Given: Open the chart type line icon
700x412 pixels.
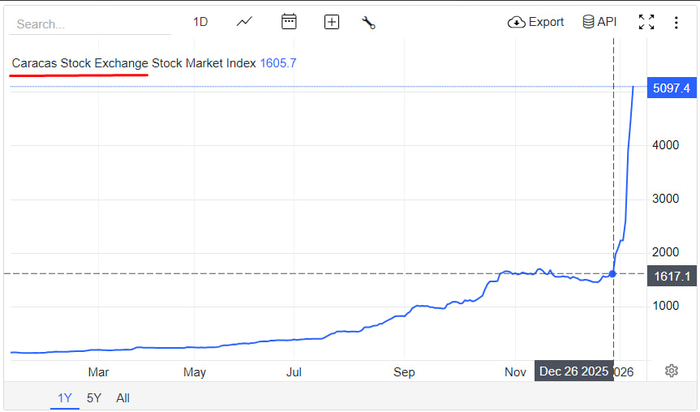Looking at the screenshot, I should point(245,22).
